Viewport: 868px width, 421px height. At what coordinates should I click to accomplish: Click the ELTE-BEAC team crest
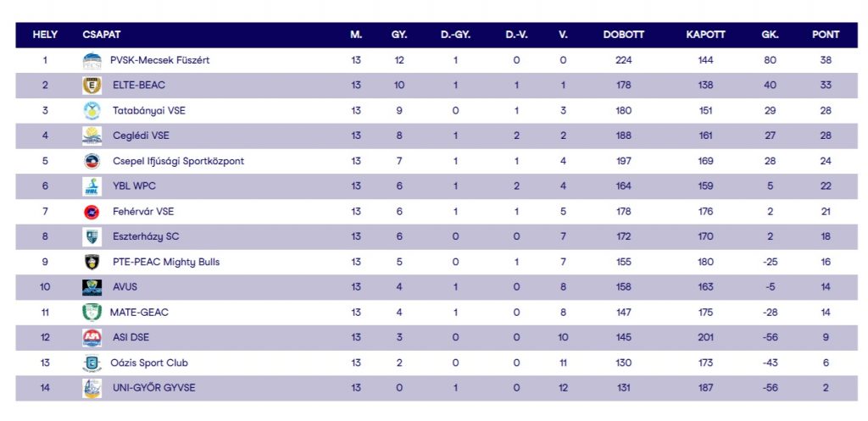click(x=92, y=86)
